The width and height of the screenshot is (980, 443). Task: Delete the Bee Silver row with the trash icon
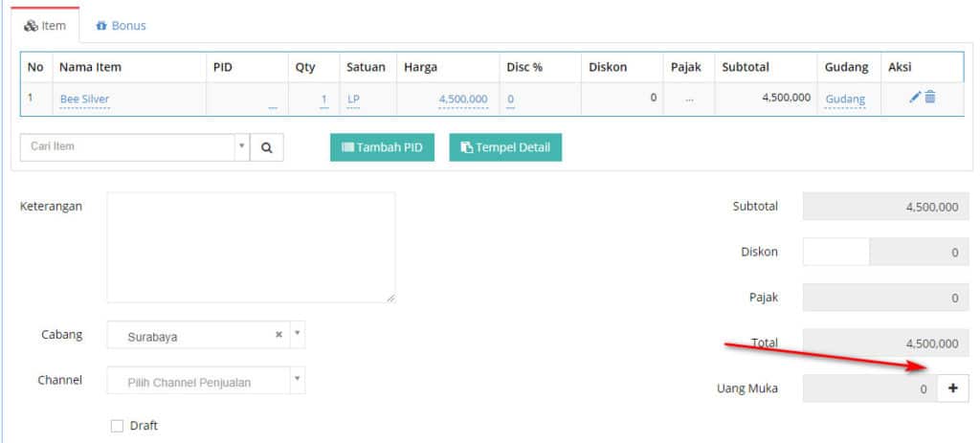click(930, 97)
